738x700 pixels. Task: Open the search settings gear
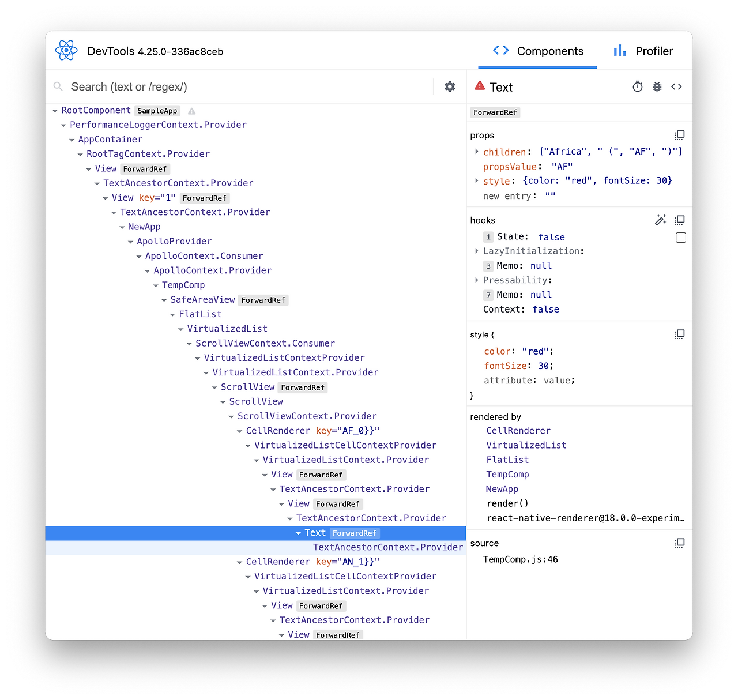450,86
